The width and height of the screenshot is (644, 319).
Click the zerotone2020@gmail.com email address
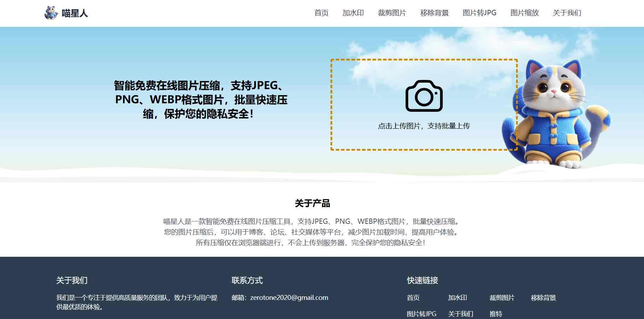[289, 298]
